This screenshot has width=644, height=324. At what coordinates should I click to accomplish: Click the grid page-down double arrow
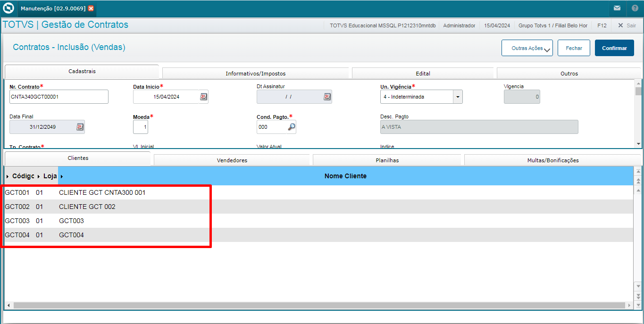coord(638,295)
